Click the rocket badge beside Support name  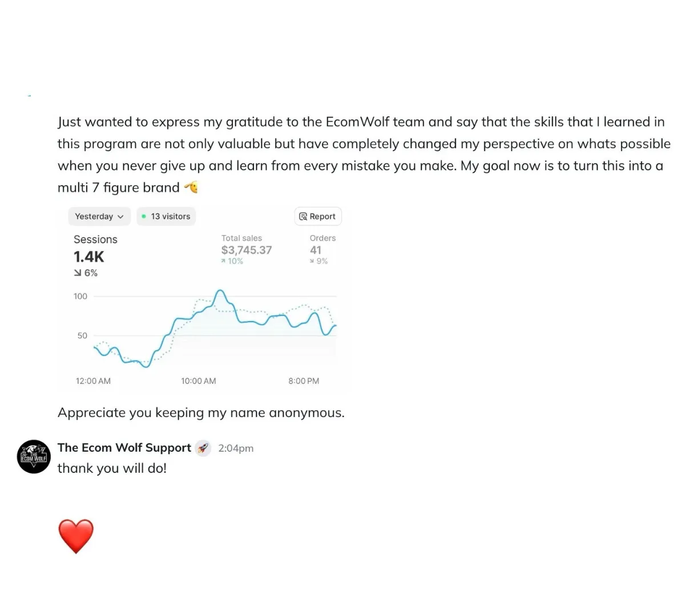[203, 448]
